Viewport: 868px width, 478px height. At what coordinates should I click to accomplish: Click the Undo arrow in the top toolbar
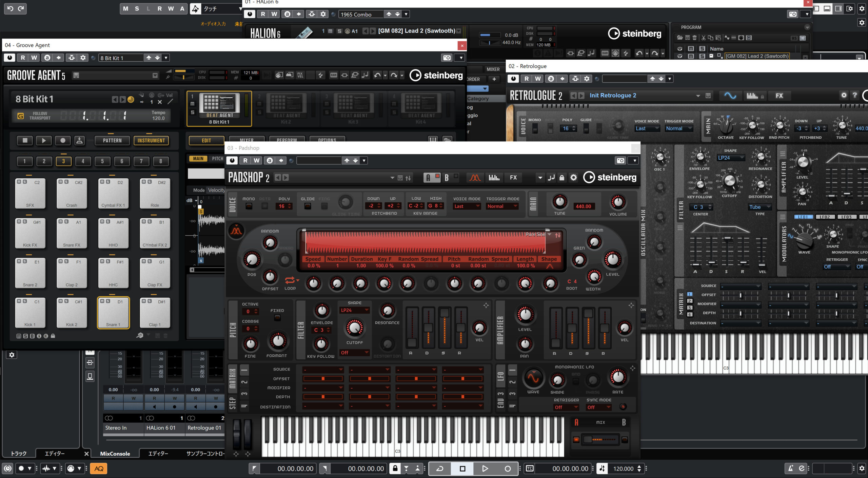[10, 8]
